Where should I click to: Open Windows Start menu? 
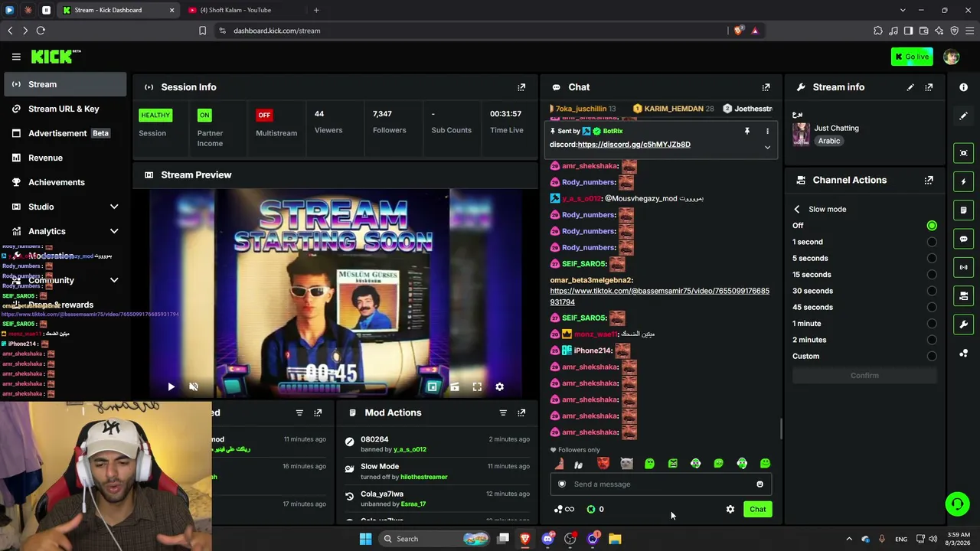click(x=365, y=539)
